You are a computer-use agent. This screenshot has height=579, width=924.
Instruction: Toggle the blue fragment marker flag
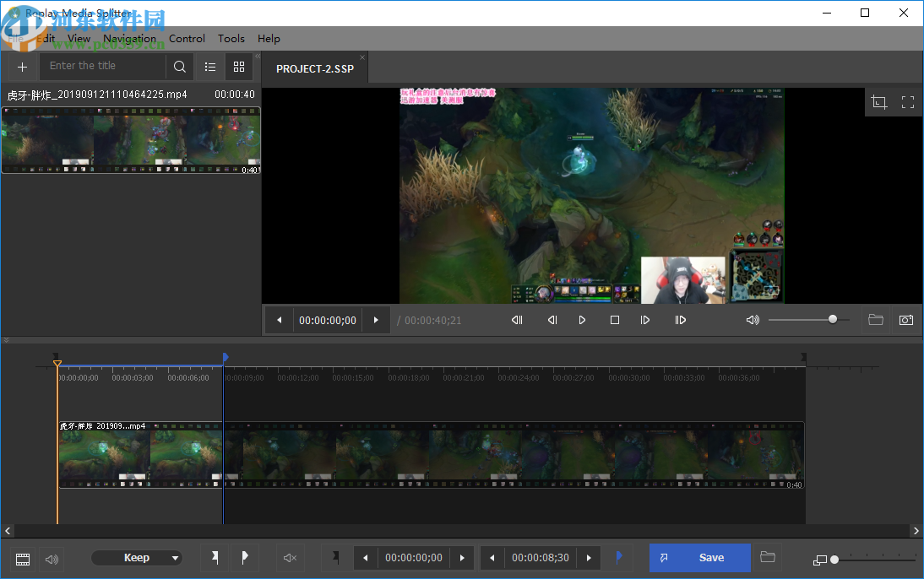(x=619, y=558)
